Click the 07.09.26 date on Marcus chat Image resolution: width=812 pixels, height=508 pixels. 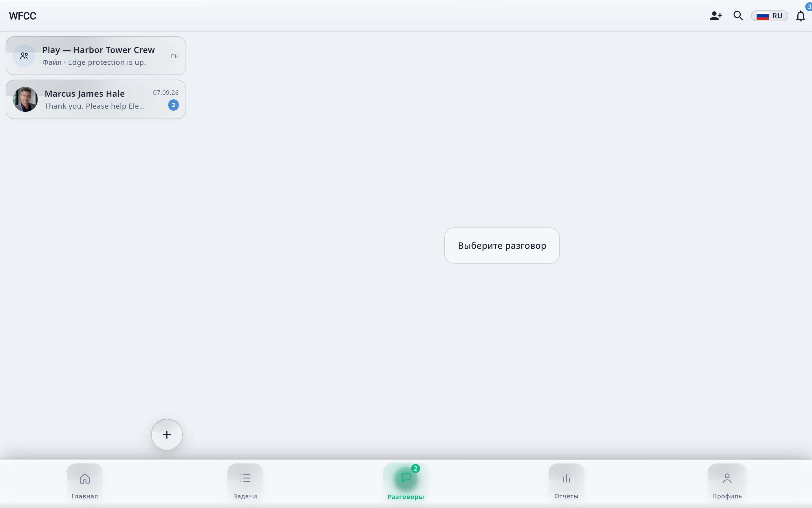click(x=166, y=92)
